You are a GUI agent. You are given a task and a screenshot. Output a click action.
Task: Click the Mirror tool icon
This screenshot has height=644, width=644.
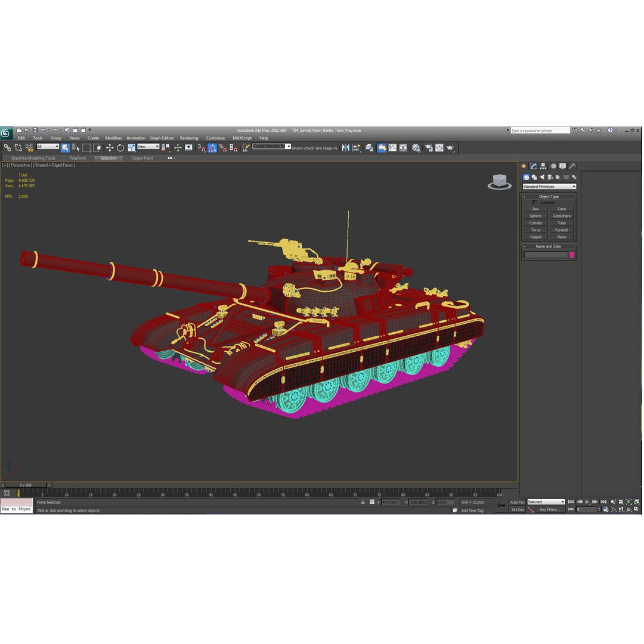345,147
